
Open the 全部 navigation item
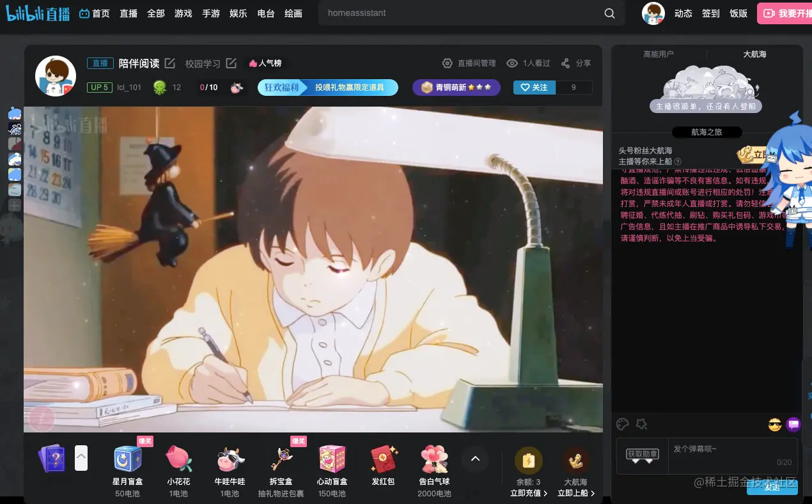156,13
